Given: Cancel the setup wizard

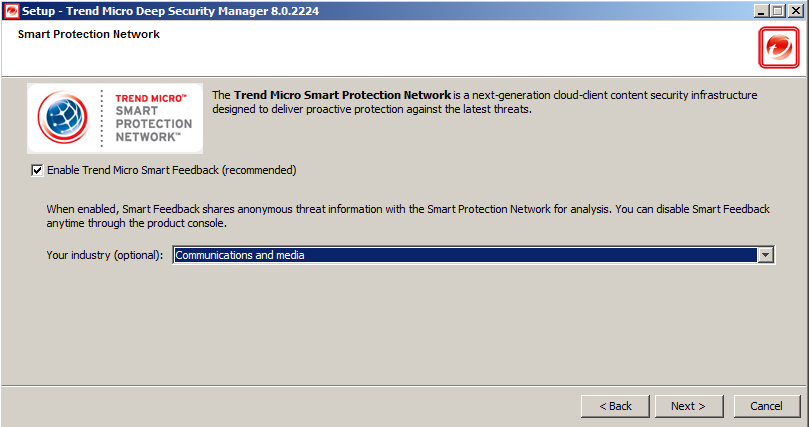Looking at the screenshot, I should pyautogui.click(x=766, y=406).
